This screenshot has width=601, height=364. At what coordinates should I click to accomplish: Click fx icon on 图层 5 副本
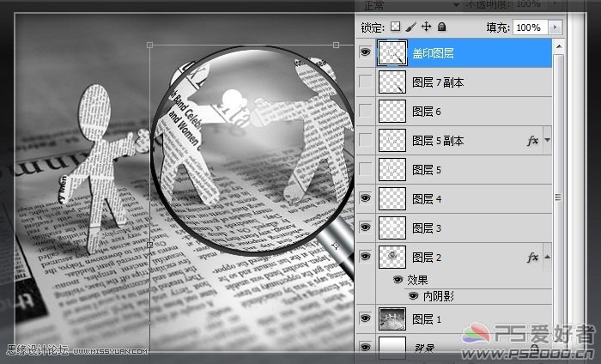tap(532, 141)
